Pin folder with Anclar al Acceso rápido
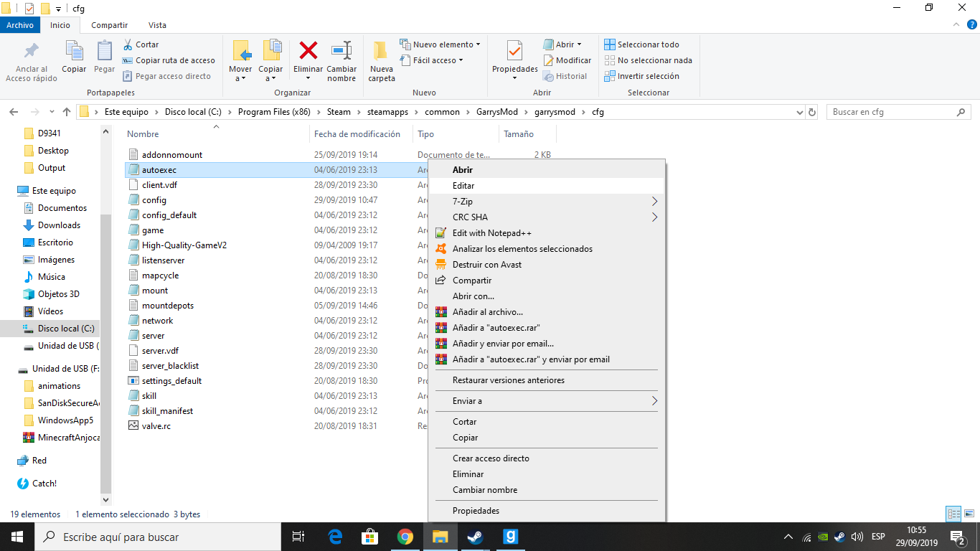 coord(32,61)
